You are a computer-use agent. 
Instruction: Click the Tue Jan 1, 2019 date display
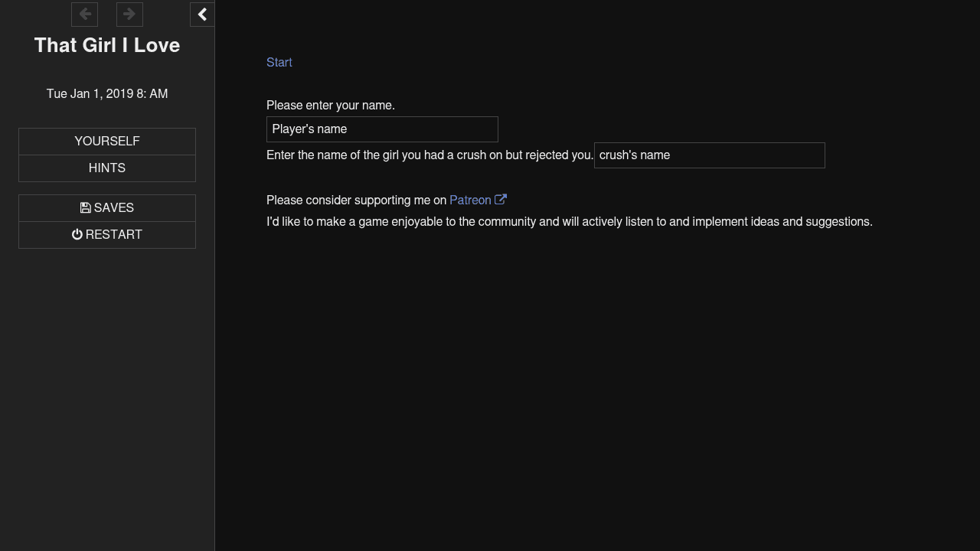coord(107,94)
